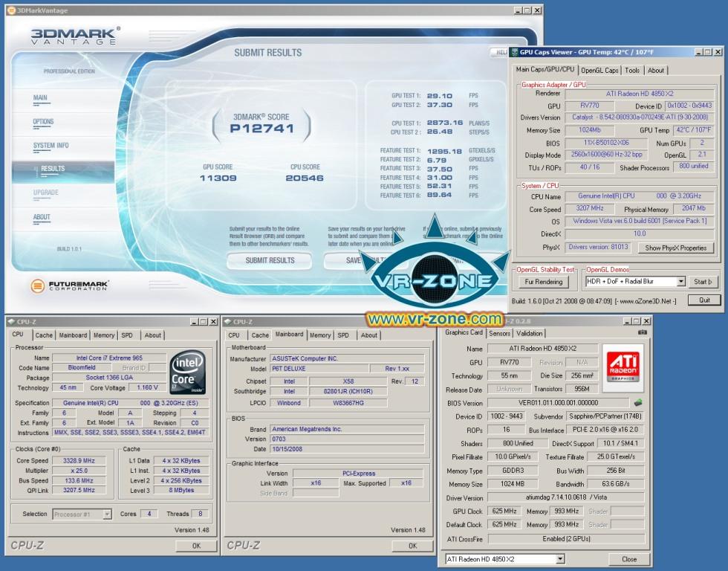Click the green BIOS save chip icon
728x571 pixels.
tap(638, 402)
